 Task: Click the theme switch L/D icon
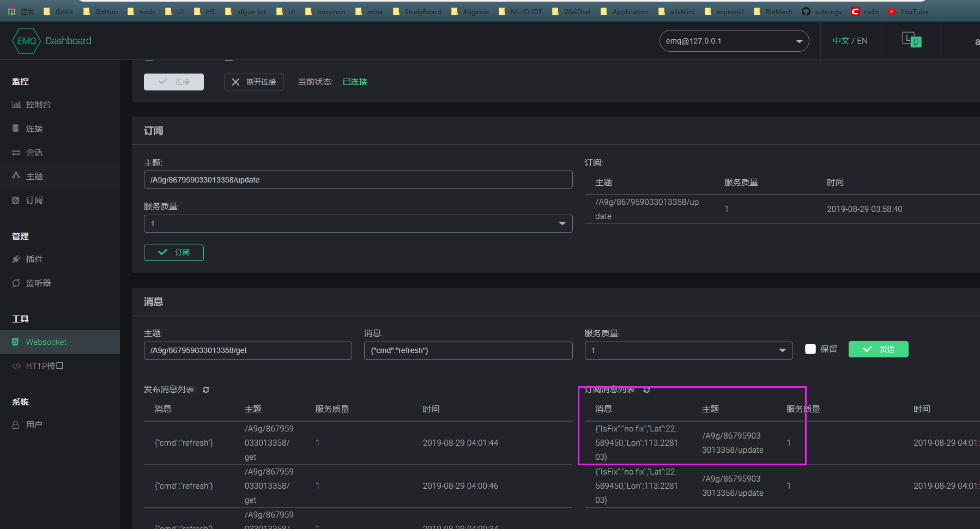tap(911, 40)
